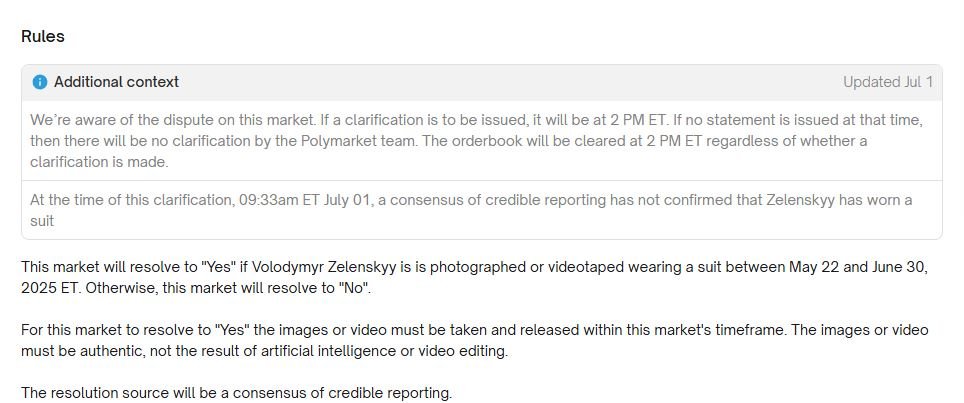Click the "We're aware of the dispute" paragraph
The width and height of the screenshot is (964, 403).
(x=476, y=141)
